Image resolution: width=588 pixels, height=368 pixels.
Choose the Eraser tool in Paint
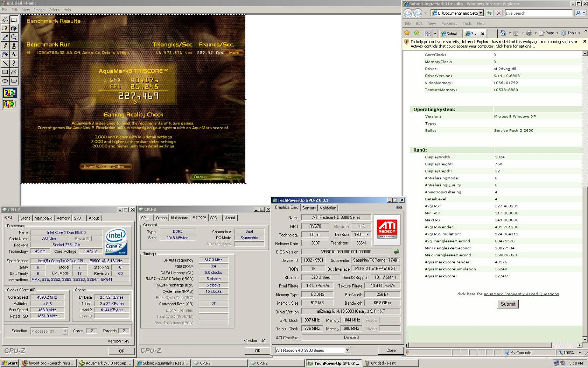(5, 28)
